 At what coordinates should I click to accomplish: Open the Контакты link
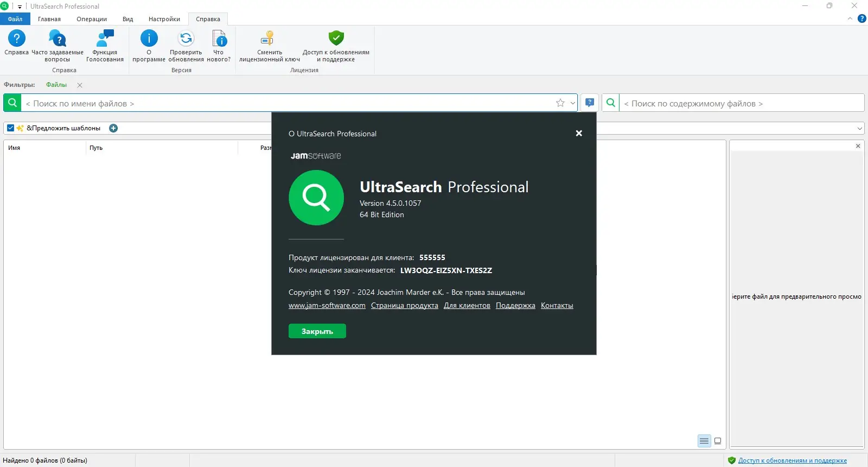pyautogui.click(x=557, y=306)
